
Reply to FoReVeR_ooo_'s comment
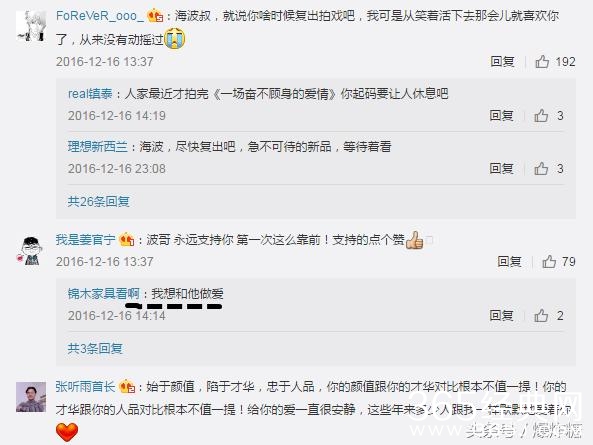(x=502, y=61)
